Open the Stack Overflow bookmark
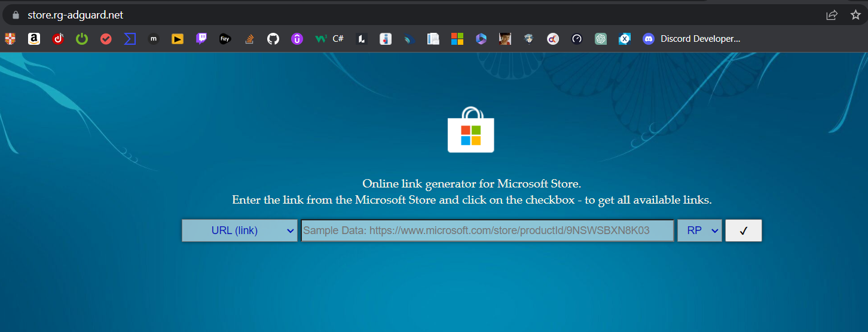The image size is (868, 332). [249, 39]
